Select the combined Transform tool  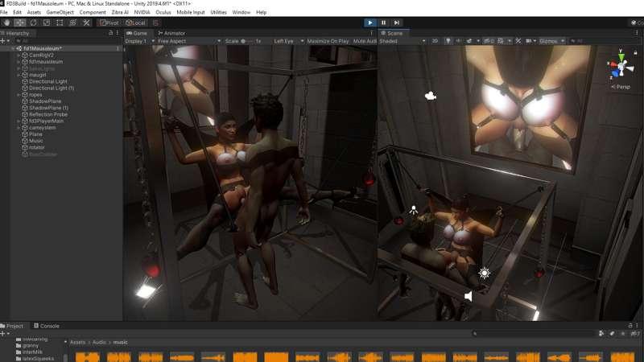coord(72,23)
